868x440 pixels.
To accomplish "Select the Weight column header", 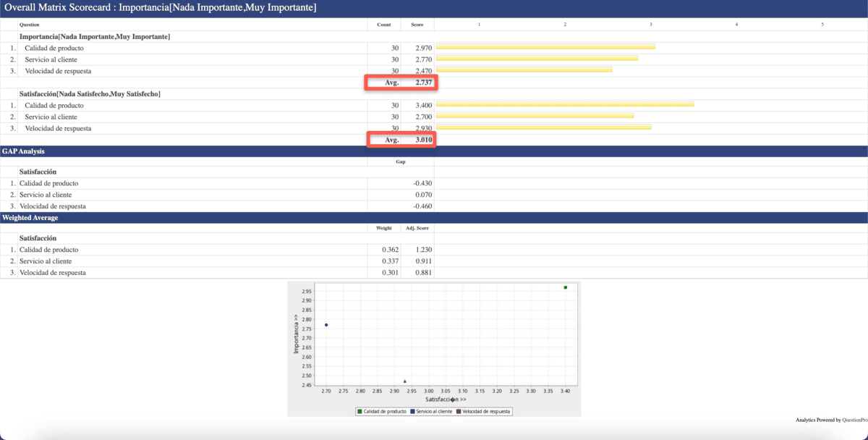I will point(384,229).
